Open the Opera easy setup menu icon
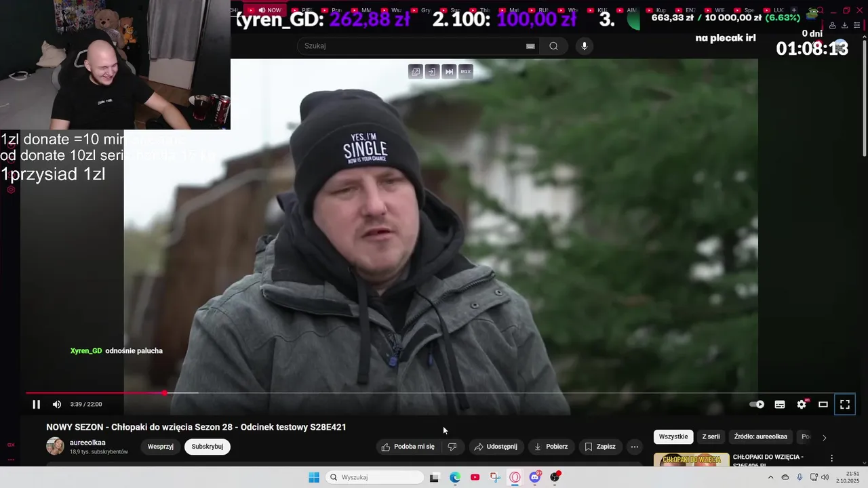The image size is (868, 488). pos(856,26)
